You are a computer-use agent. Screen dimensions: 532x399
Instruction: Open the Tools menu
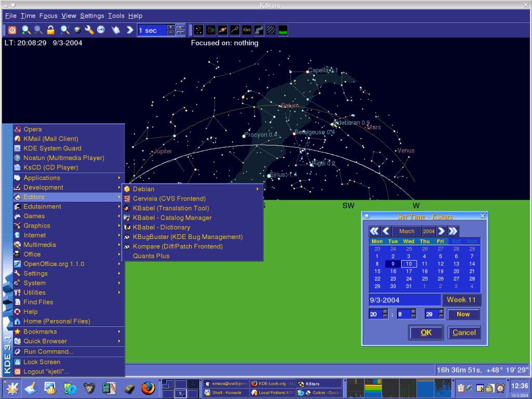pos(116,16)
